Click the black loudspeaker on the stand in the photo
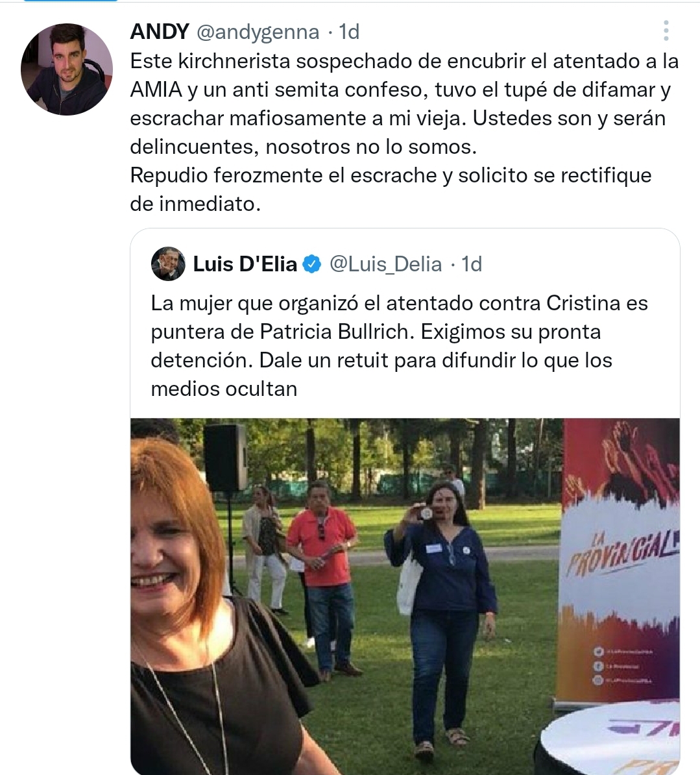 tap(226, 457)
